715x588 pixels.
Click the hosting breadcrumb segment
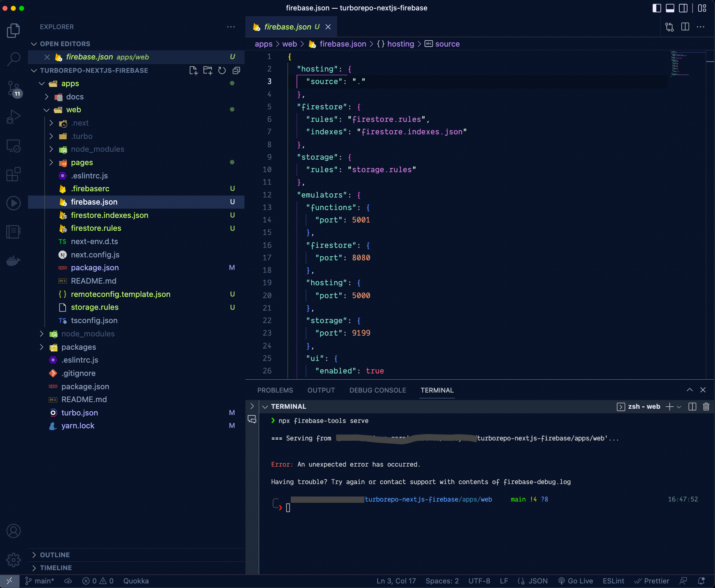[396, 44]
